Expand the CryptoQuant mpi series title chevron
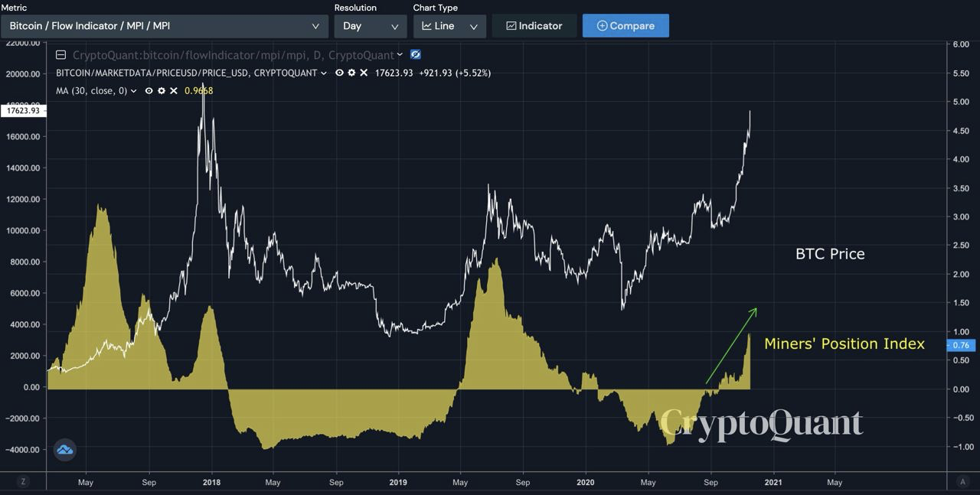 coord(400,55)
